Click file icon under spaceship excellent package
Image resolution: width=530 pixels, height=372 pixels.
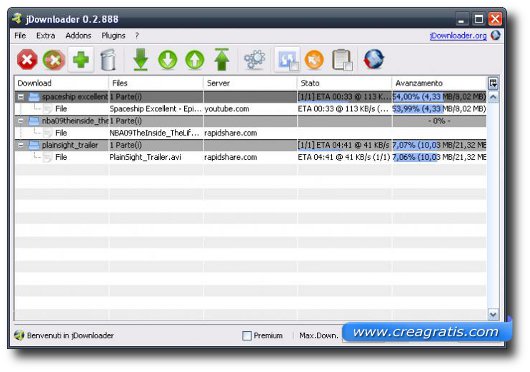48,109
